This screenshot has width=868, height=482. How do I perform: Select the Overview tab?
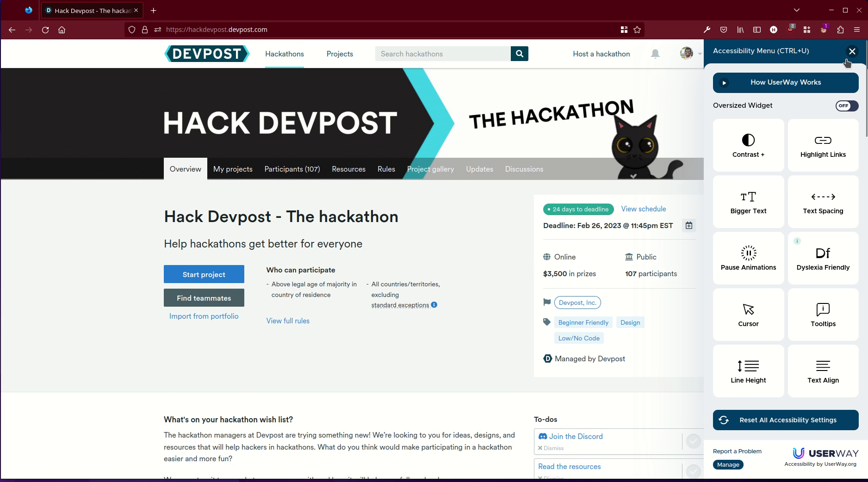pyautogui.click(x=185, y=169)
